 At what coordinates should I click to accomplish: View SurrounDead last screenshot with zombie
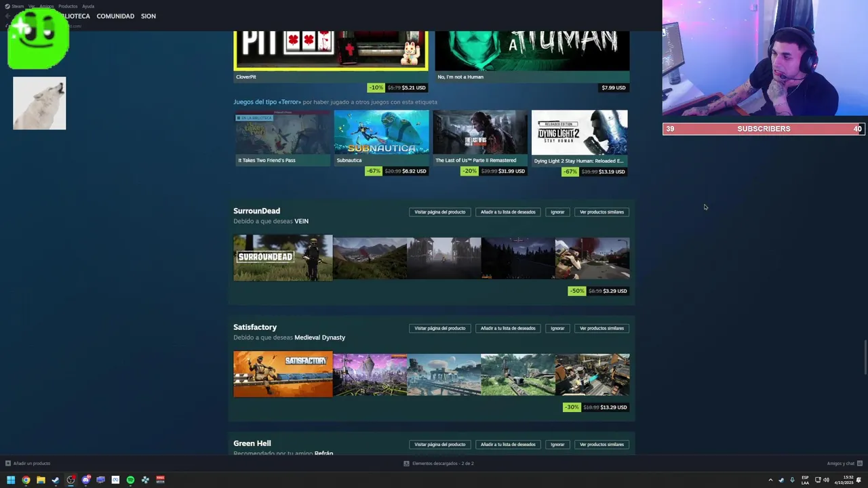(593, 258)
